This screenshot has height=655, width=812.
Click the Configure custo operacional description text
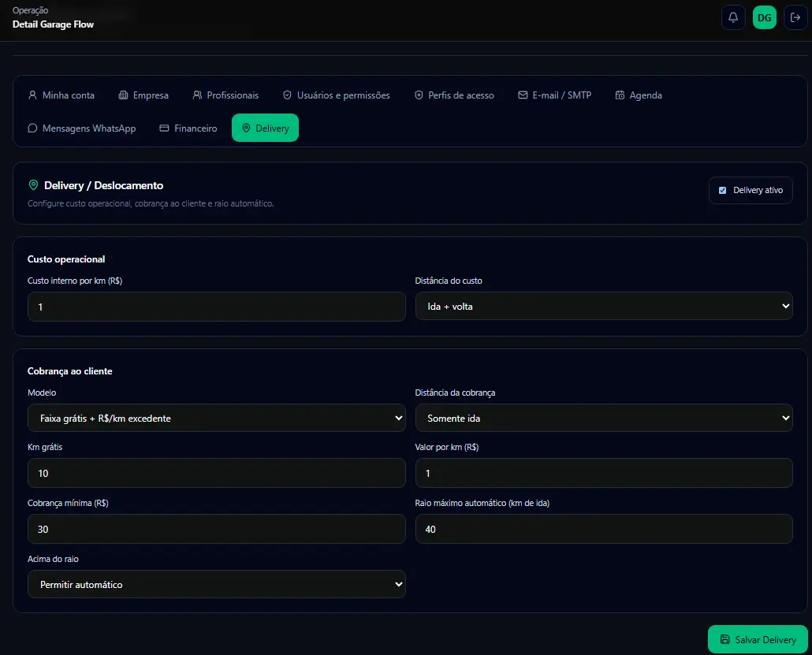(x=151, y=203)
